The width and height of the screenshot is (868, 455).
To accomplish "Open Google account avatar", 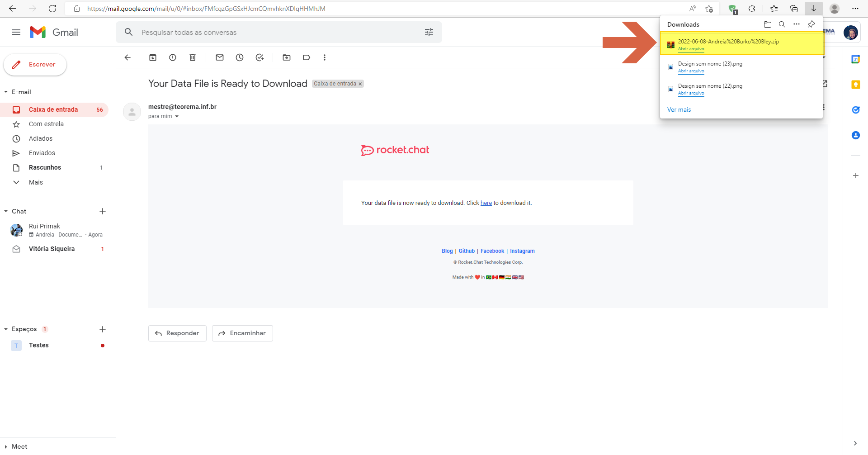I will click(x=851, y=33).
